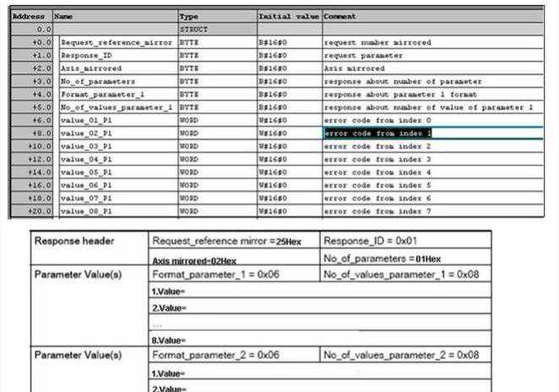Click the Name column header
The image size is (559, 392).
click(115, 16)
